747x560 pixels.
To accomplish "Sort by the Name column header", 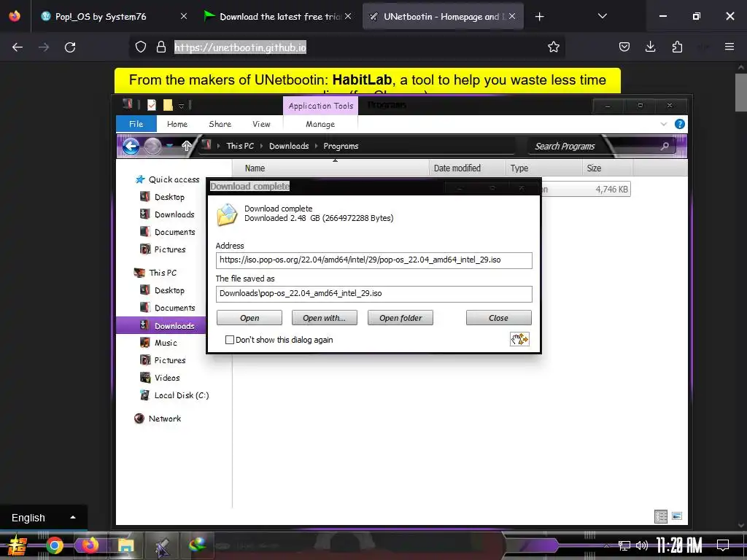I will pyautogui.click(x=330, y=168).
